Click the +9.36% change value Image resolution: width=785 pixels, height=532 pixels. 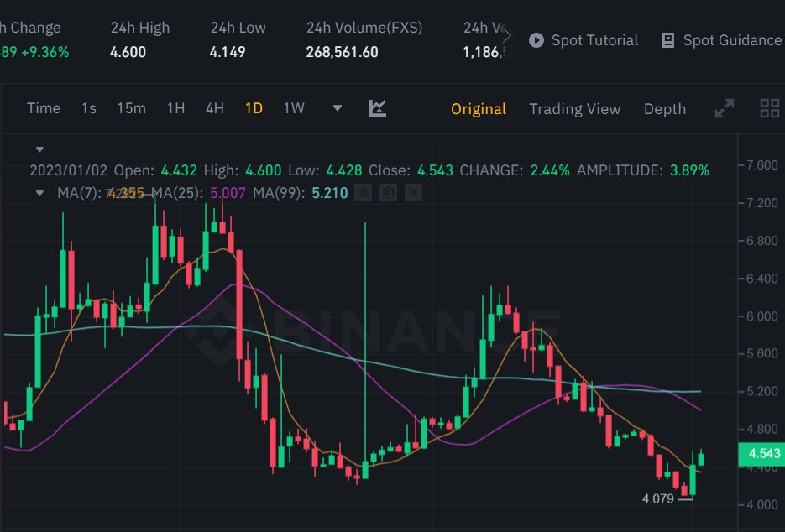point(44,52)
